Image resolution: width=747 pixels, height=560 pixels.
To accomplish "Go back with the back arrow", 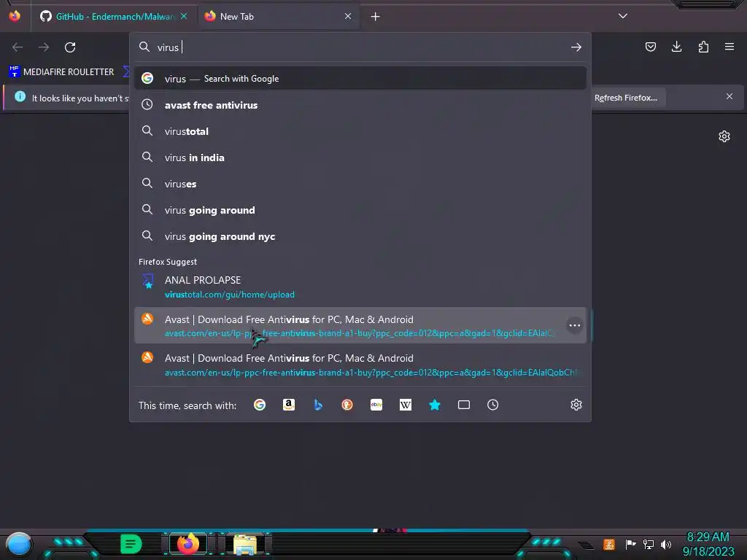I will pos(18,47).
